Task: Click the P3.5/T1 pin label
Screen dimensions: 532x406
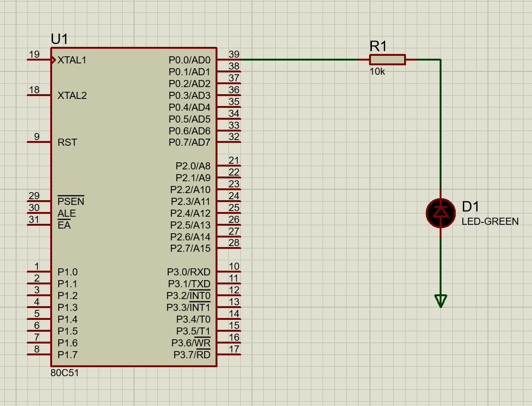Action: (193, 331)
